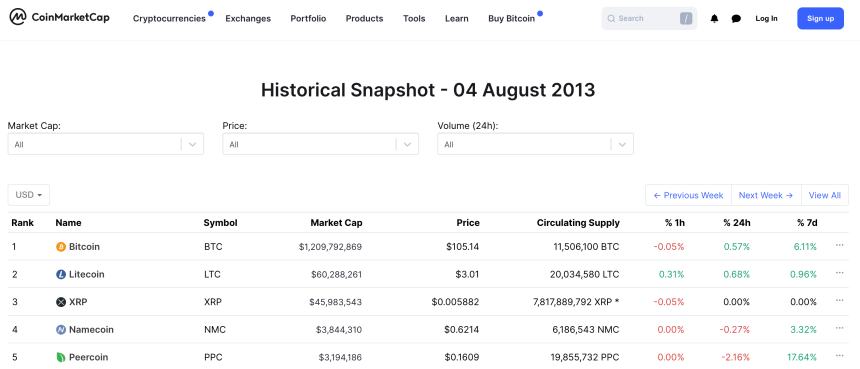This screenshot has height=369, width=860.
Task: Click the Litecoin coin logo
Action: [61, 274]
